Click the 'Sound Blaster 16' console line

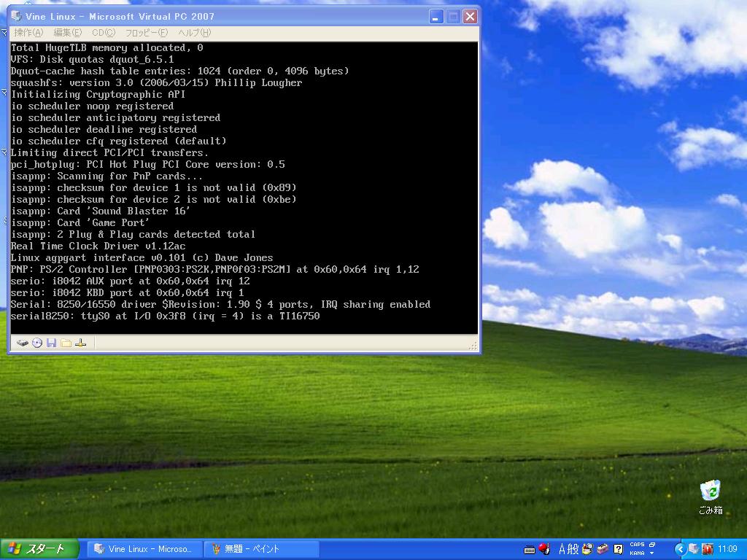(x=100, y=211)
